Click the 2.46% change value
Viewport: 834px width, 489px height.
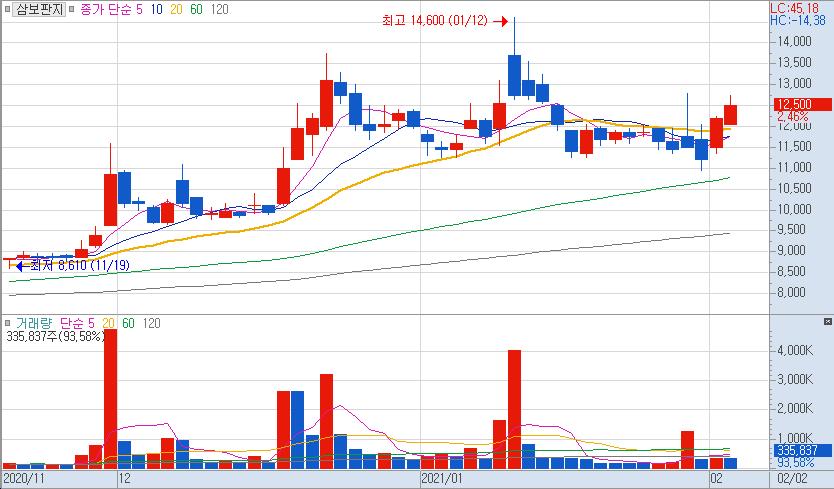793,117
